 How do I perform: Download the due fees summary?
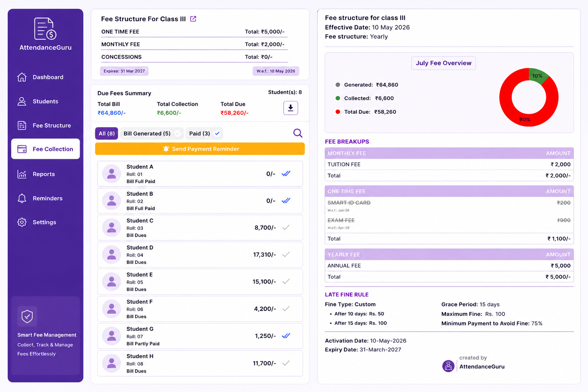click(x=291, y=108)
